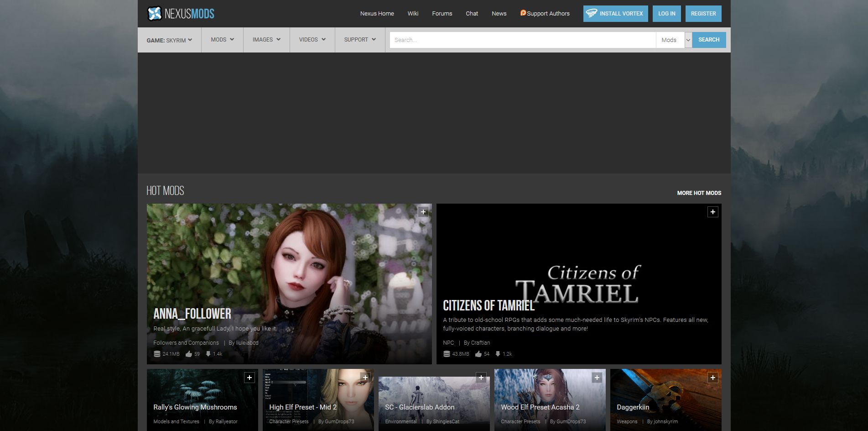Click the Vortex icon in Install Vortex button
The height and width of the screenshot is (431, 868).
pos(592,13)
